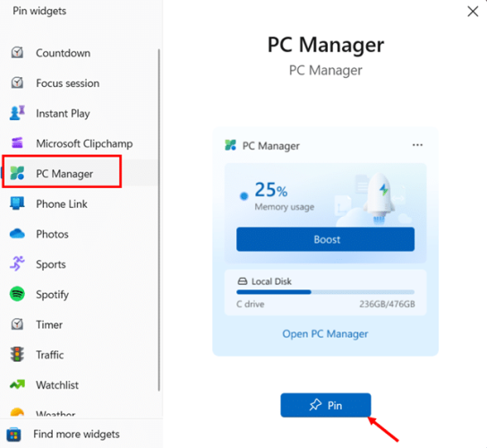Select Spotify in the widget list
Screen dimensions: 487x448
[x=80, y=294]
